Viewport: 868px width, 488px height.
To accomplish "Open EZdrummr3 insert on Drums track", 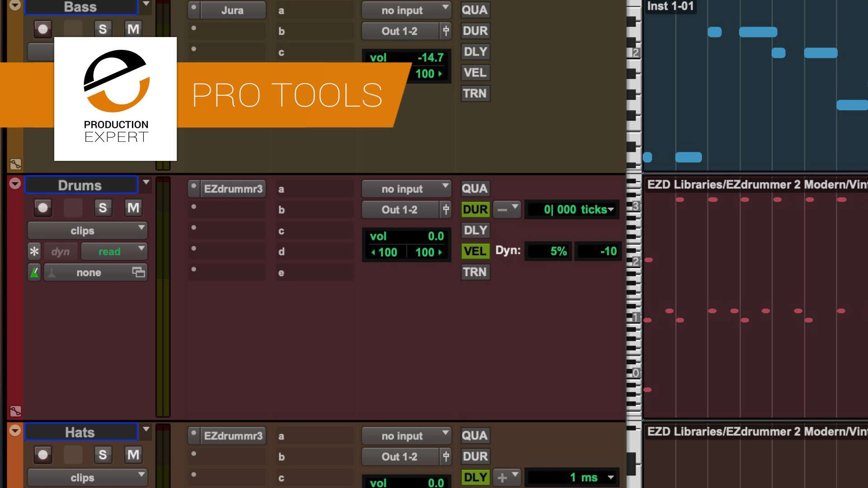I will pyautogui.click(x=232, y=189).
